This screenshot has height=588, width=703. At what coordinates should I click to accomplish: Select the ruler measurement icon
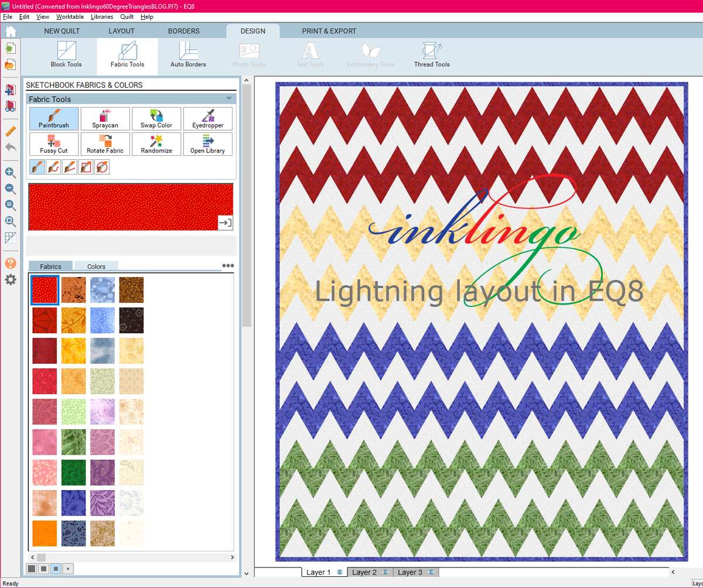(11, 131)
